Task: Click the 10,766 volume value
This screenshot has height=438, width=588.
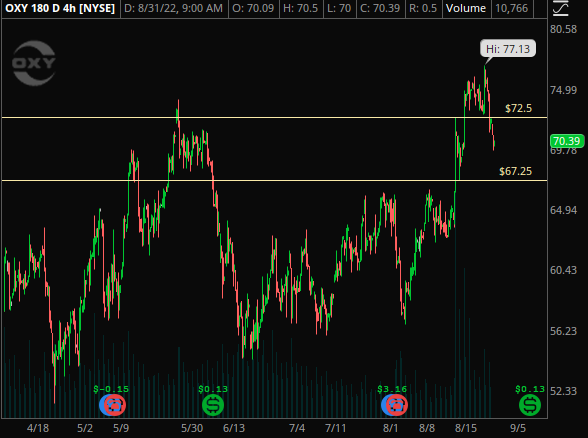Action: tap(512, 8)
